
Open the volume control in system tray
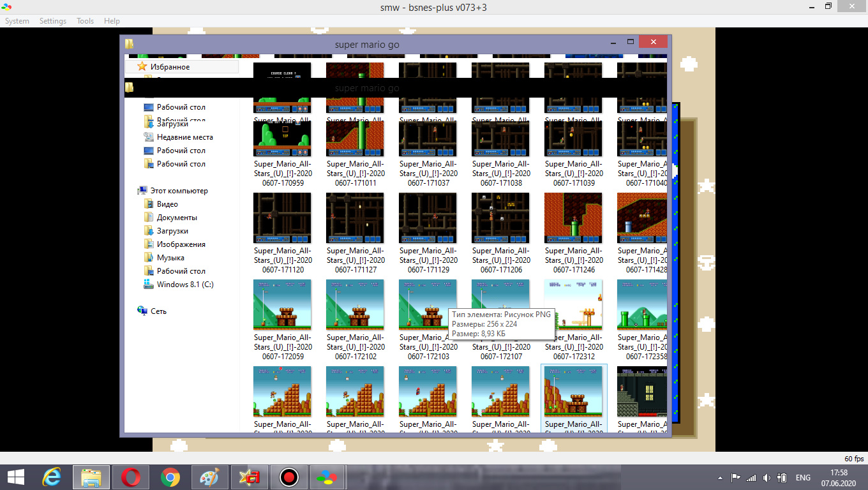[x=767, y=477]
